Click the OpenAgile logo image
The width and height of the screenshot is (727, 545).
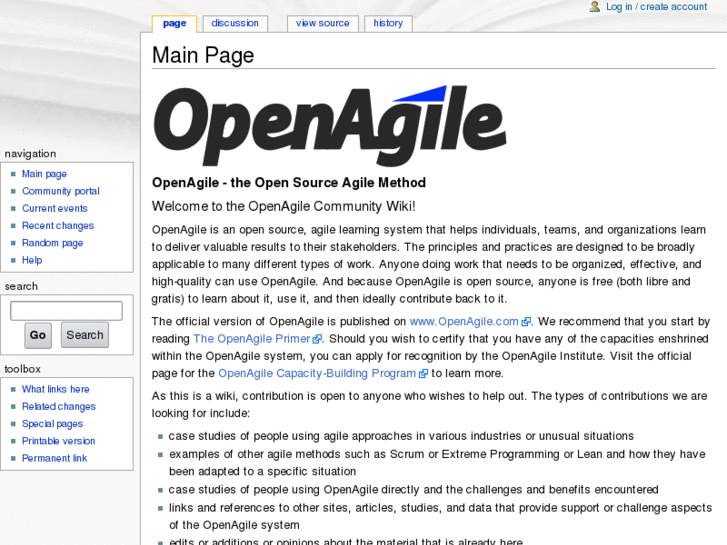coord(330,126)
